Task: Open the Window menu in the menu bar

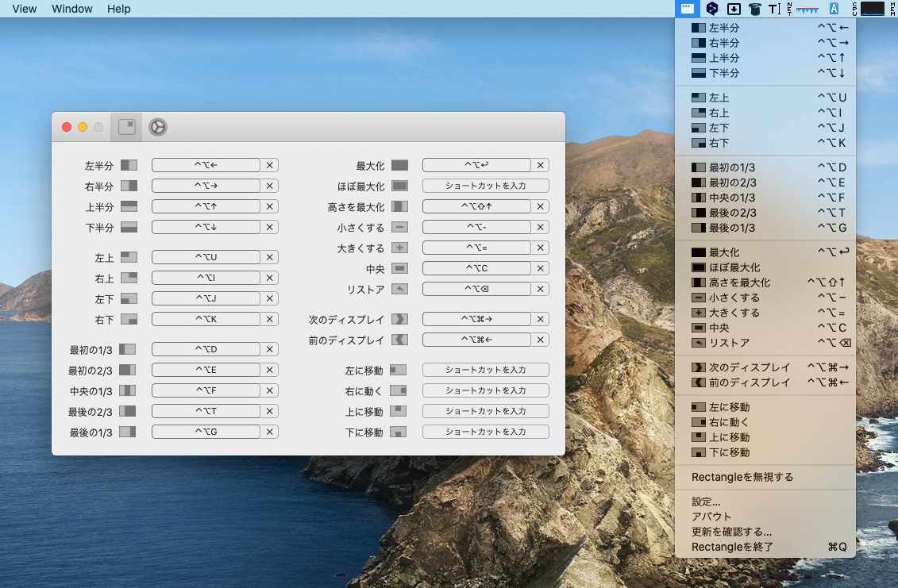Action: tap(71, 9)
